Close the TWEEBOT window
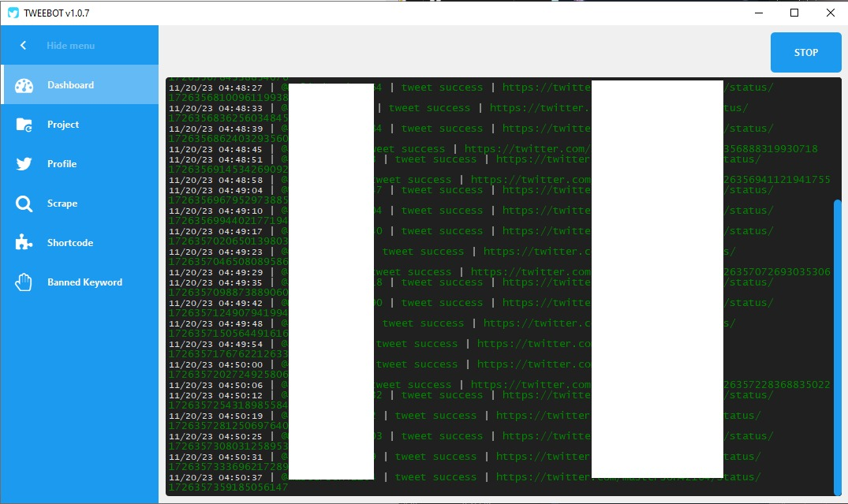Image resolution: width=848 pixels, height=504 pixels. [830, 13]
